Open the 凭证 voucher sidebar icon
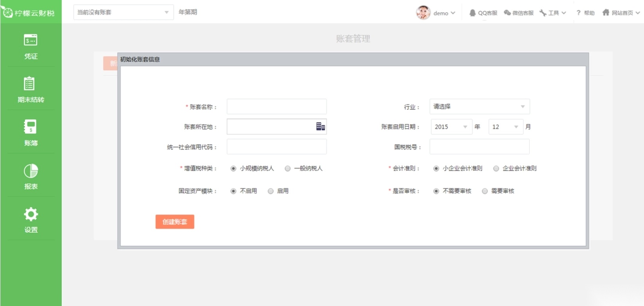This screenshot has width=644, height=306. click(31, 40)
